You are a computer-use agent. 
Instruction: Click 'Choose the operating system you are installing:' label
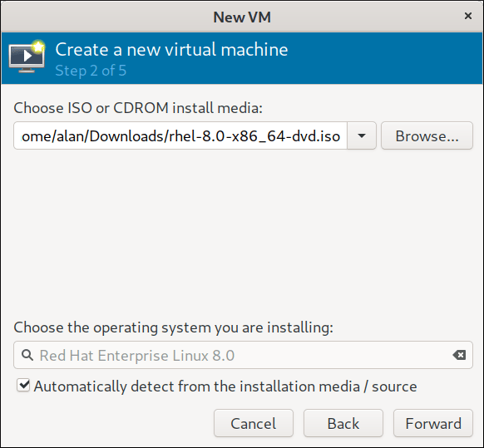pos(174,327)
